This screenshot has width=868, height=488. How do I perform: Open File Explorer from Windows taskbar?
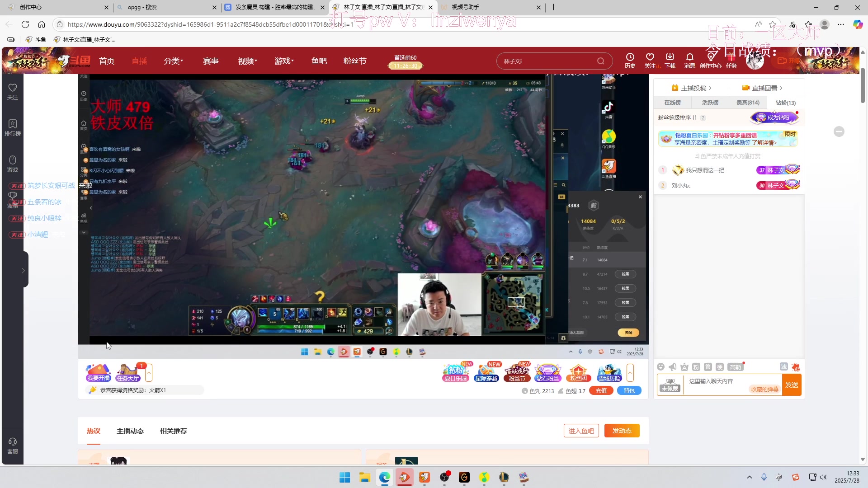point(364,477)
